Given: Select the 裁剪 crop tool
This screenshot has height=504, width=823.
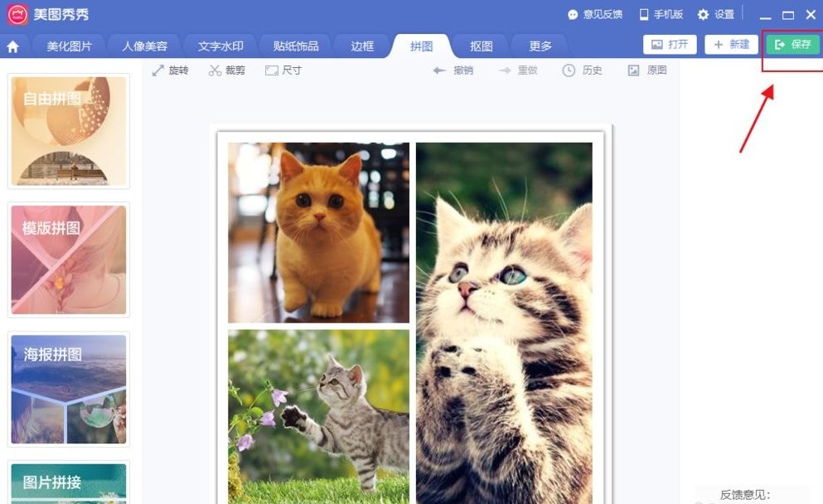Looking at the screenshot, I should (227, 70).
